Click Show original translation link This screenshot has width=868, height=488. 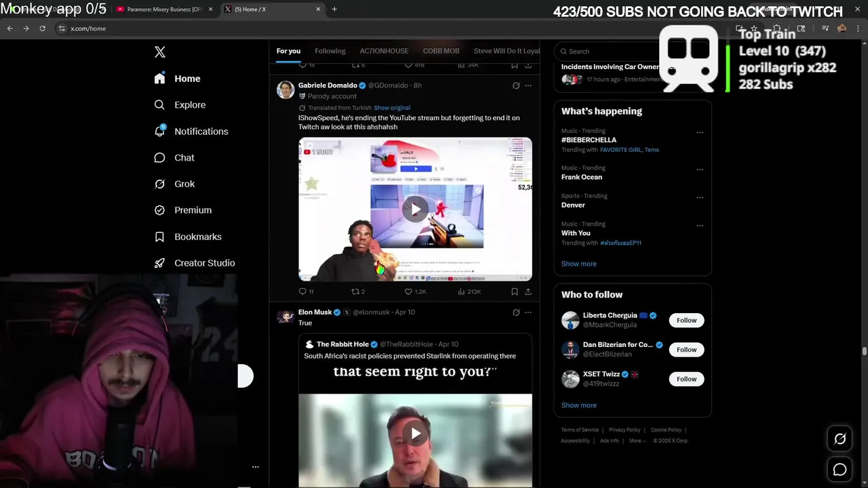point(392,108)
